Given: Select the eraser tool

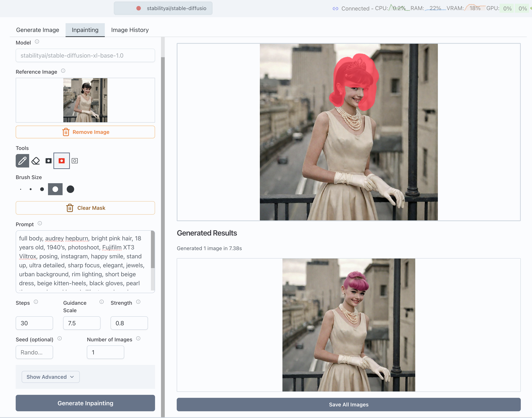Looking at the screenshot, I should [x=36, y=161].
